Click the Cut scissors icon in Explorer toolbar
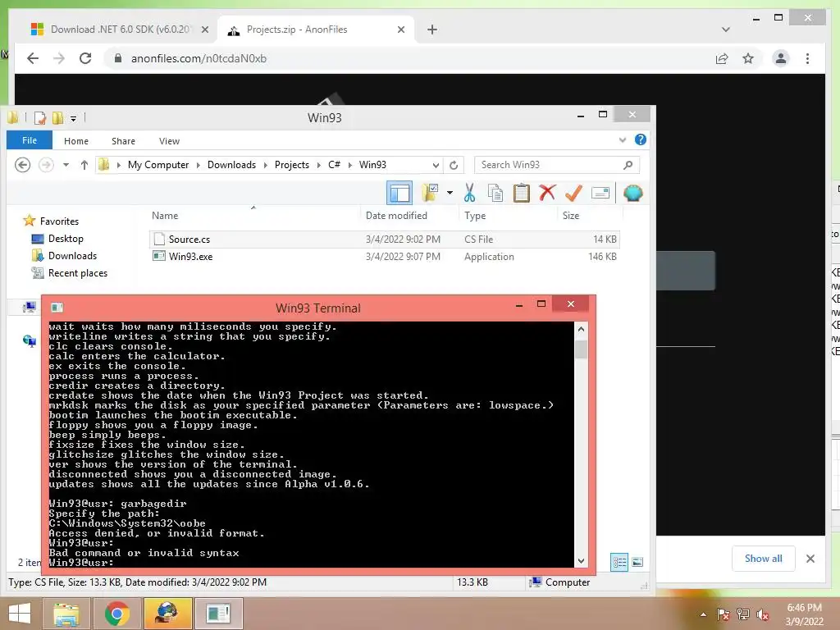 coord(469,193)
